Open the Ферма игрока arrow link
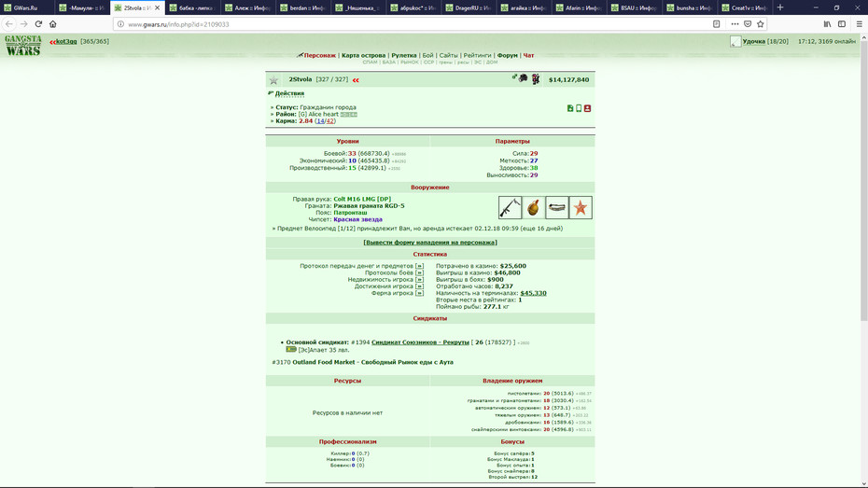The height and width of the screenshot is (488, 868). point(419,293)
